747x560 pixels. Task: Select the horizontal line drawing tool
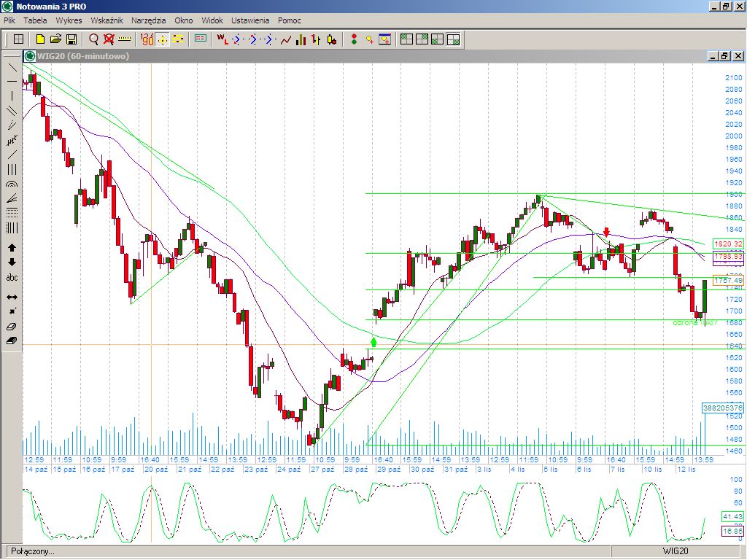12,81
